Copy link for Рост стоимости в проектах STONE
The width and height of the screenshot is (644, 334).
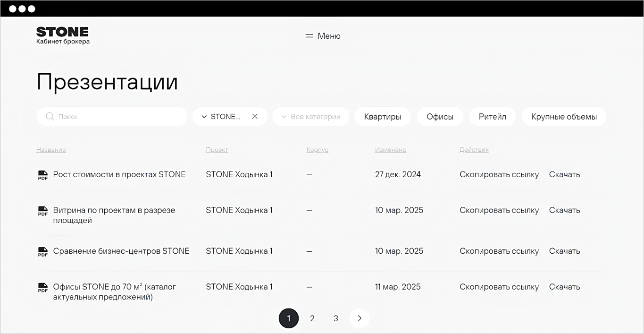(499, 174)
